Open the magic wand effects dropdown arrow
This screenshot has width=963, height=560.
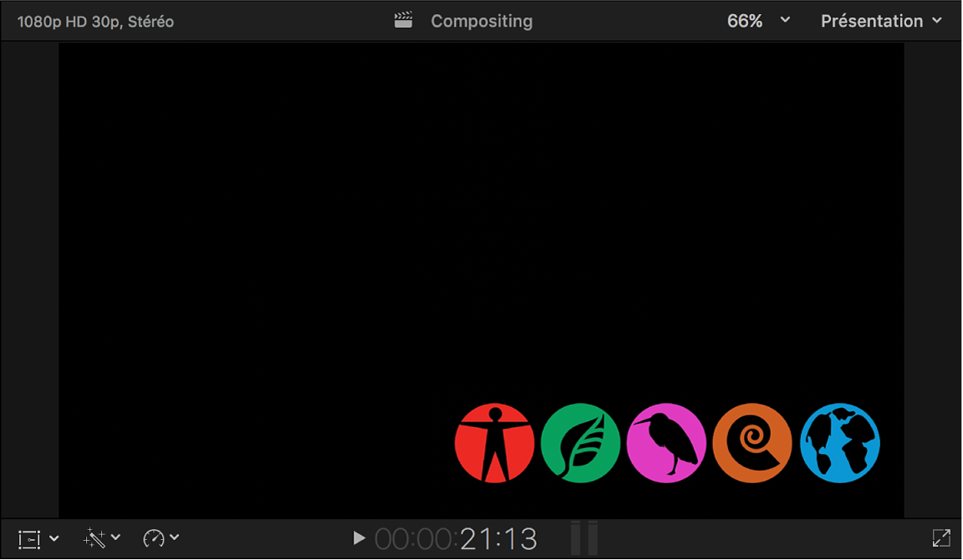coord(116,538)
